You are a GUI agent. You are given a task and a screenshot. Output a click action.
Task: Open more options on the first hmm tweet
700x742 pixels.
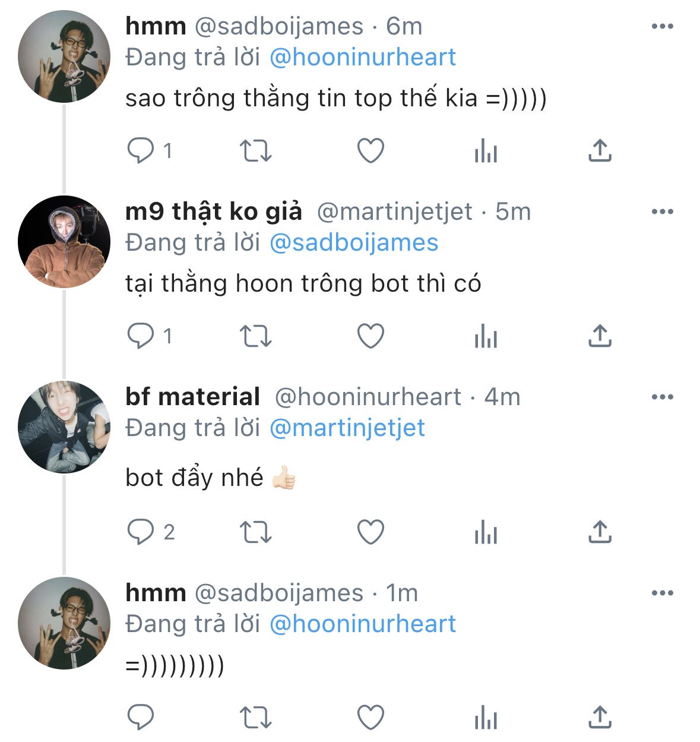pyautogui.click(x=662, y=26)
